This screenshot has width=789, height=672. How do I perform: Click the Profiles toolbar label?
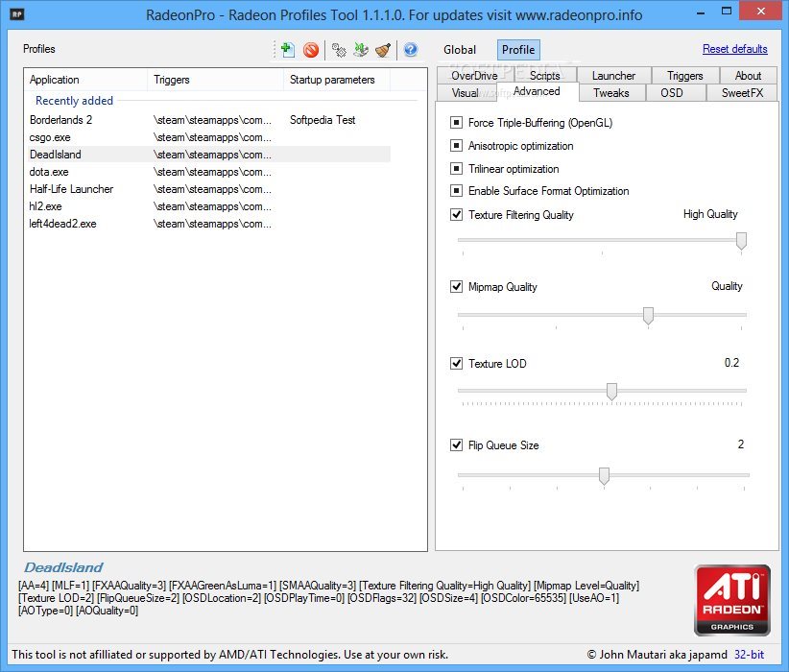[38, 49]
